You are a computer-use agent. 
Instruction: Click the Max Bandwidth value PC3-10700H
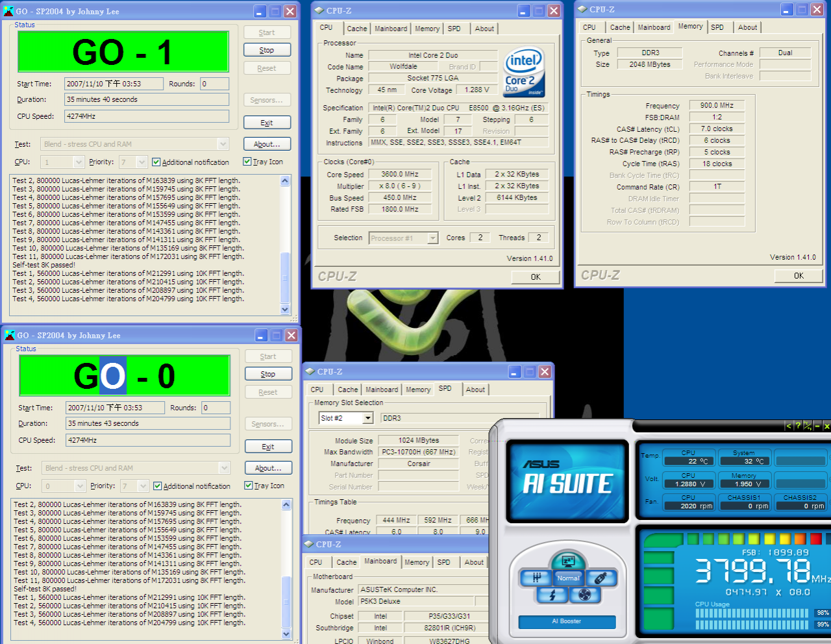419,452
